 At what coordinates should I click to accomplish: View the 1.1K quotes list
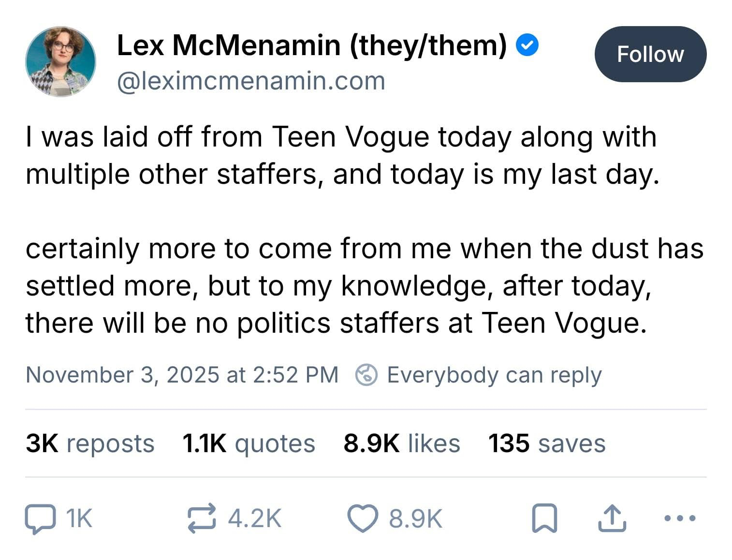pyautogui.click(x=249, y=443)
